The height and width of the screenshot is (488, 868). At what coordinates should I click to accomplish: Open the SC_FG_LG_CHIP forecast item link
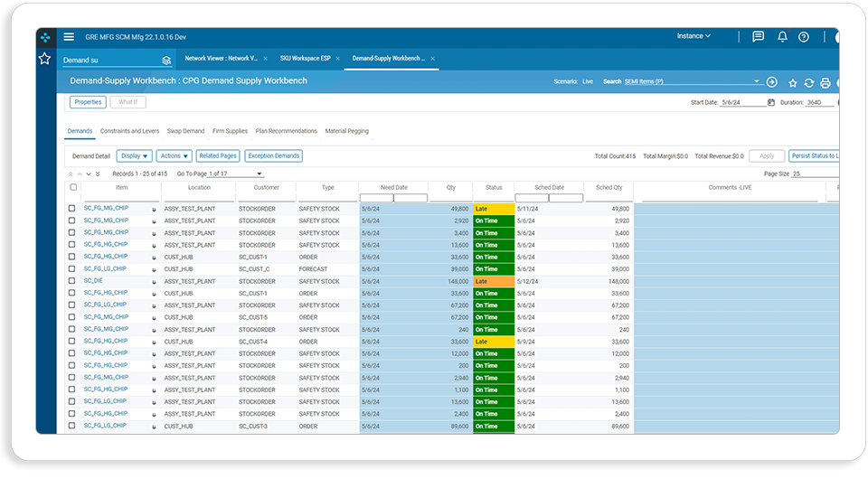pyautogui.click(x=105, y=269)
